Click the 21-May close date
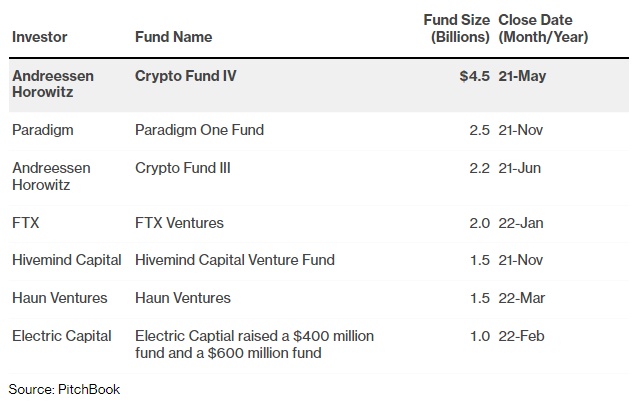Viewport: 637px width, 407px height. pyautogui.click(x=522, y=75)
